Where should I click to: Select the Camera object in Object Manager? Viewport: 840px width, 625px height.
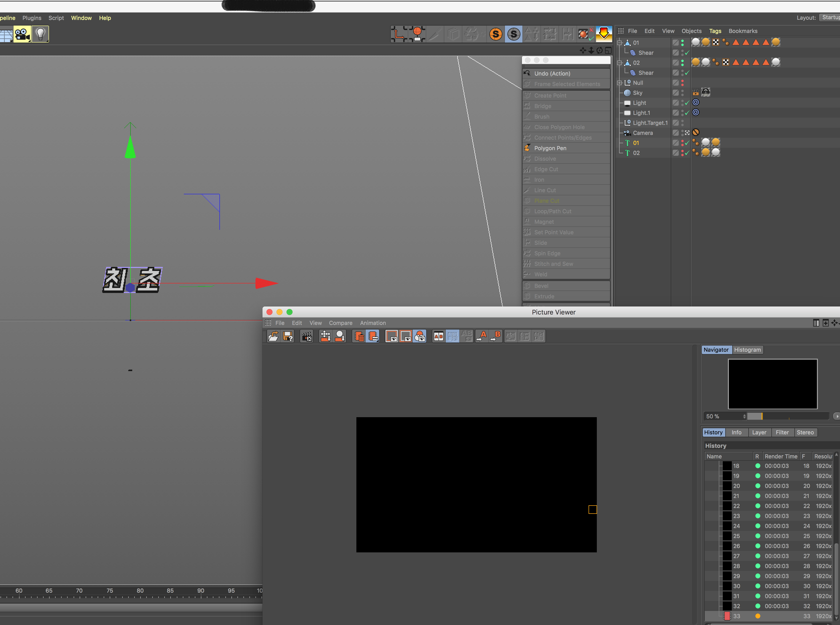642,133
